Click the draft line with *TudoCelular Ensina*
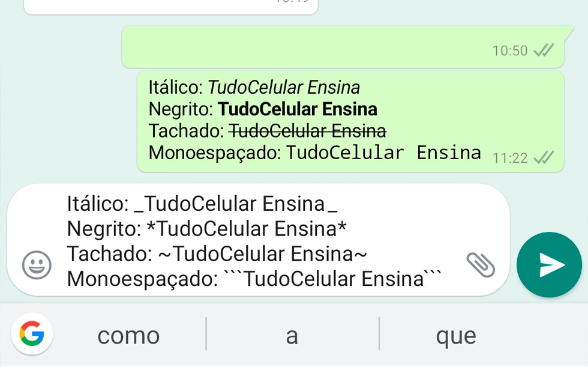 207,229
